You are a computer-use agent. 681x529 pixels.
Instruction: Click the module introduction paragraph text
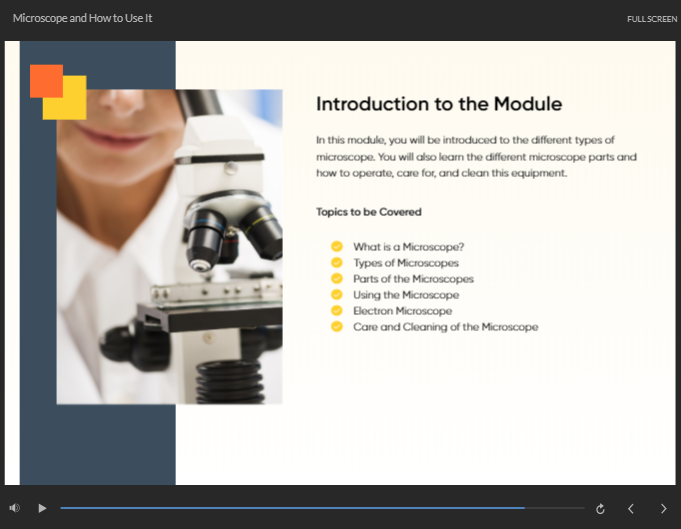click(x=476, y=157)
